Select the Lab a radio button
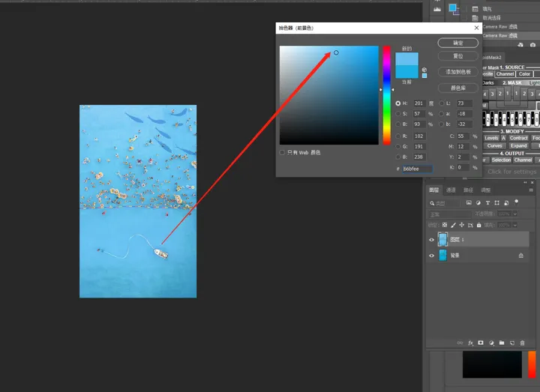540x392 pixels. tap(442, 114)
